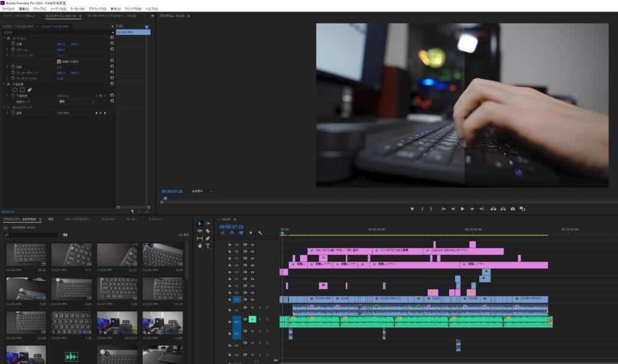This screenshot has height=364, width=618.
Task: Play the program monitor video
Action: point(462,209)
